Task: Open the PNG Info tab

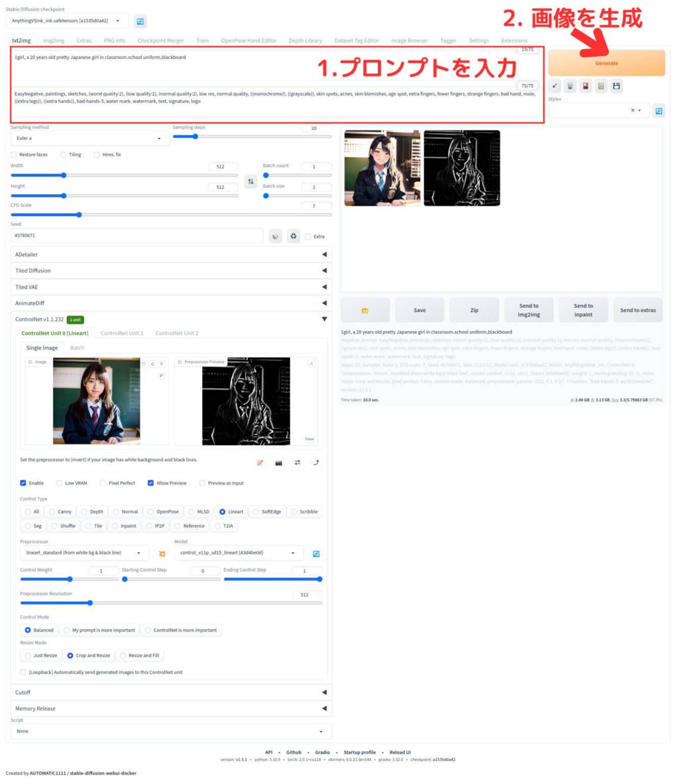Action: click(114, 40)
